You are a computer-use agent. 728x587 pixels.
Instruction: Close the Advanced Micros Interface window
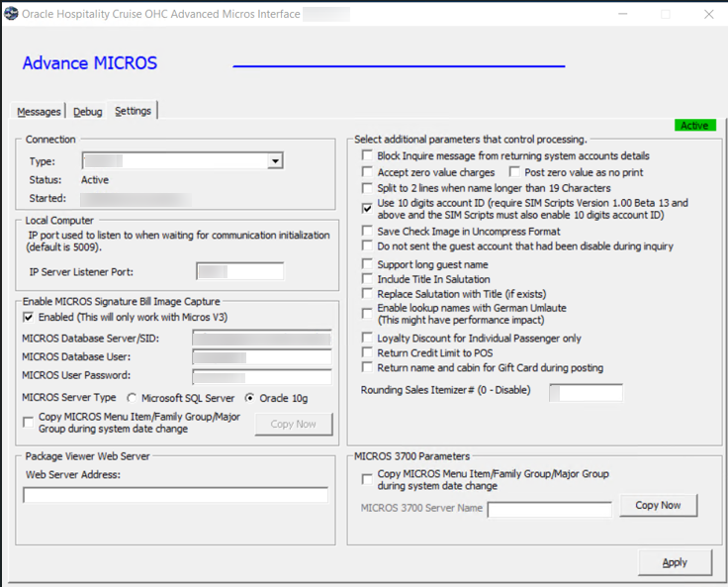[x=708, y=14]
